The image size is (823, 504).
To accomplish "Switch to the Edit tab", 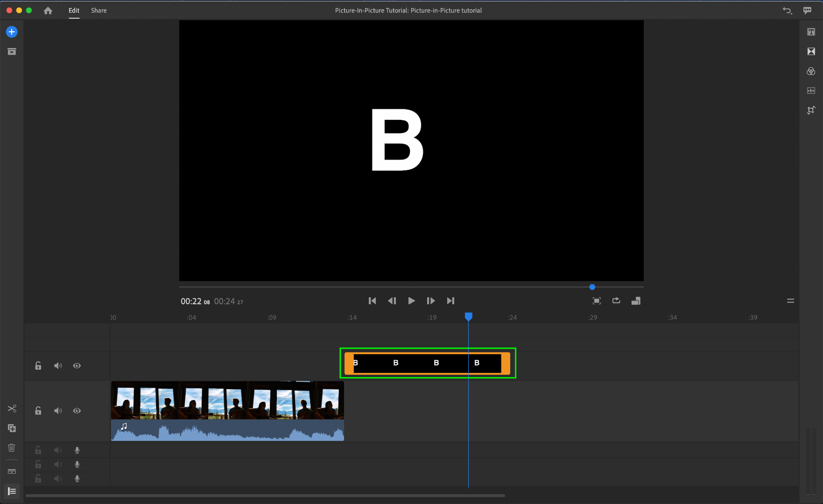I will pos(74,10).
